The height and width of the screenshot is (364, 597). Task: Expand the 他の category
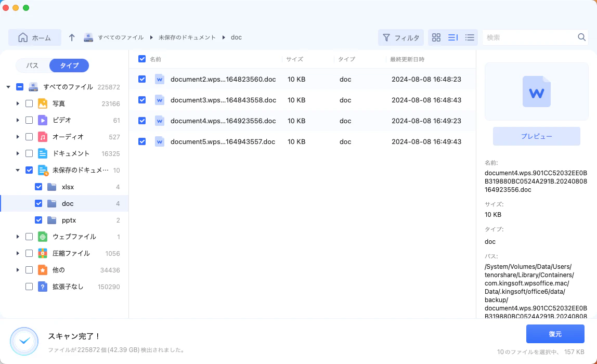click(18, 270)
